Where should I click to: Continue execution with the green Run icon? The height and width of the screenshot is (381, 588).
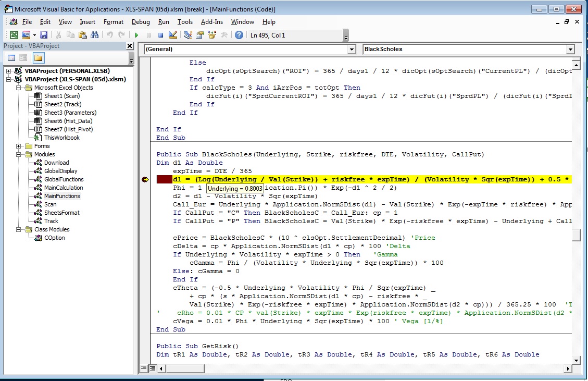[x=136, y=35]
